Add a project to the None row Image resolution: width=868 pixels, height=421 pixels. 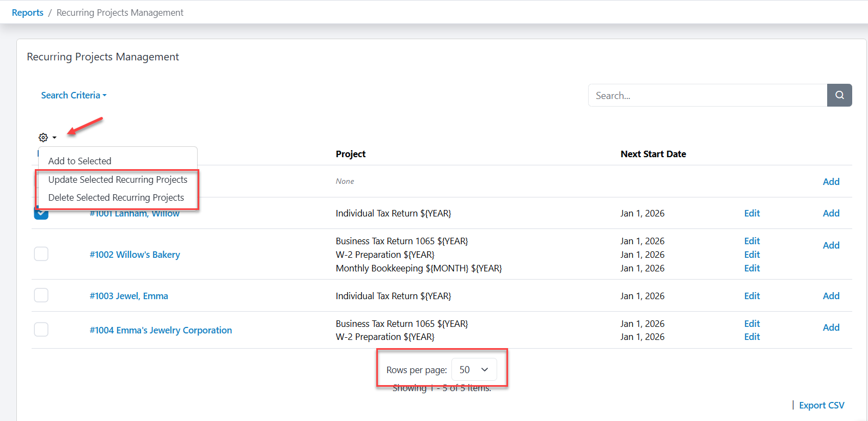(831, 182)
